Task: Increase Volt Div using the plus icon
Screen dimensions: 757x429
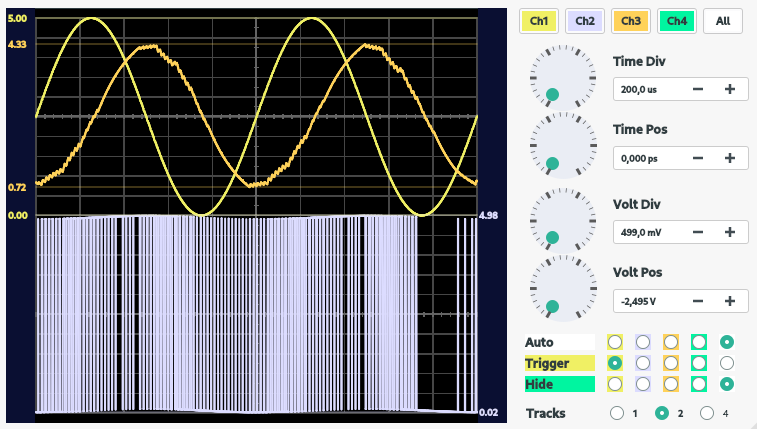Action: coord(730,232)
